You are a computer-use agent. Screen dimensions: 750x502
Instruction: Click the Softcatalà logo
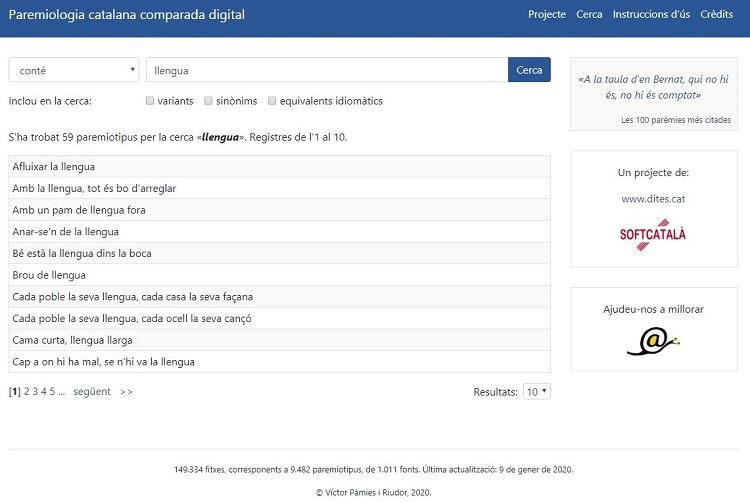click(653, 235)
